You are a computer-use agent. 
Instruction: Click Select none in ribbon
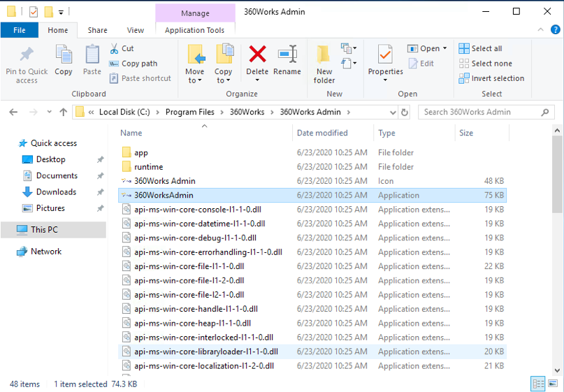pos(485,64)
